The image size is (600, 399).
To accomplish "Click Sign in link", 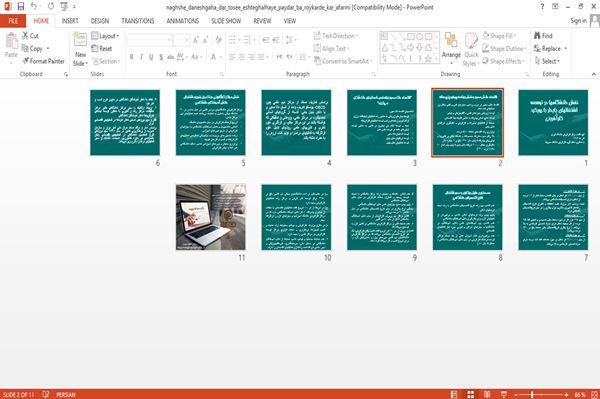I will tap(578, 20).
